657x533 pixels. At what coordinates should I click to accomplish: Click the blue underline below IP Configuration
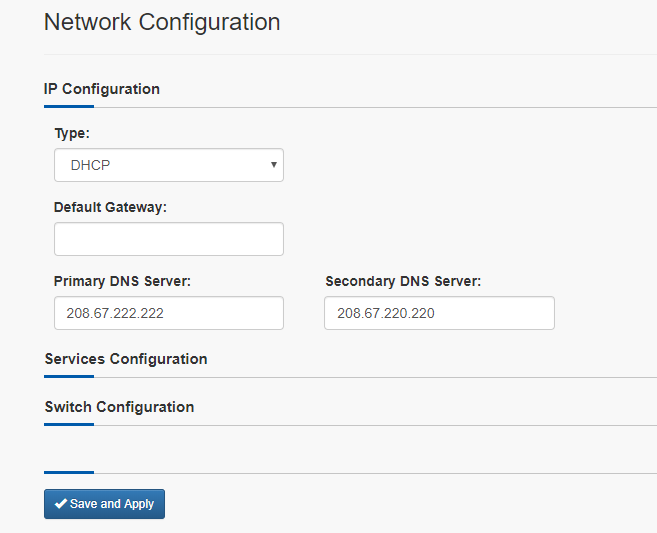[69, 106]
